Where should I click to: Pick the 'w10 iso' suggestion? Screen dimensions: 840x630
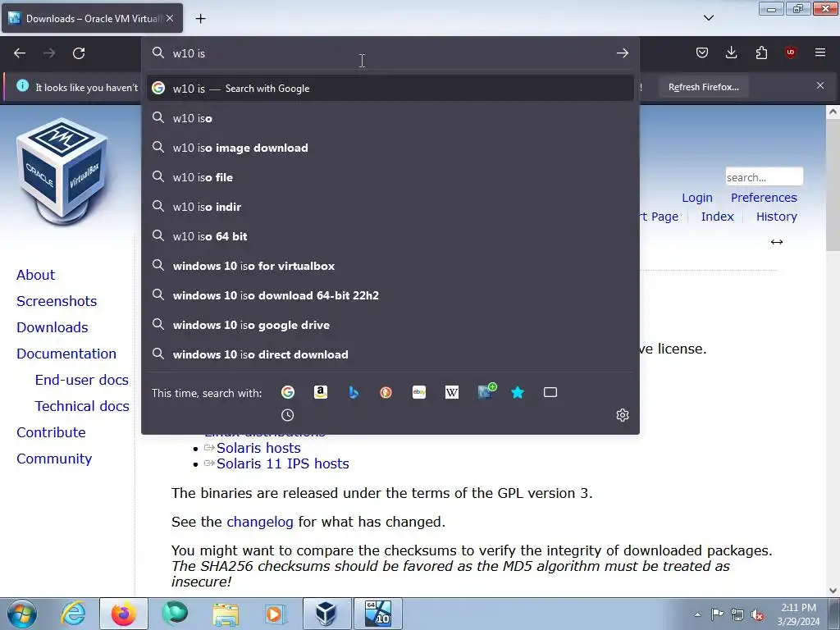[x=390, y=118]
